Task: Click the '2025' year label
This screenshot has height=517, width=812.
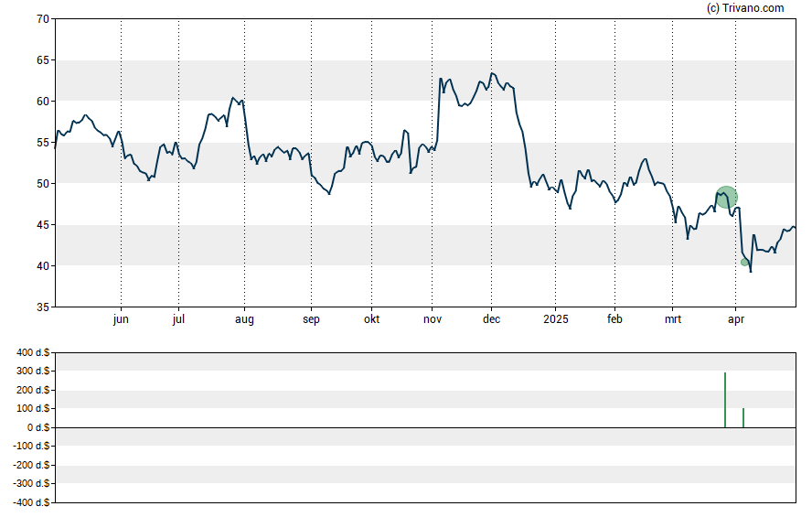Action: coord(556,319)
